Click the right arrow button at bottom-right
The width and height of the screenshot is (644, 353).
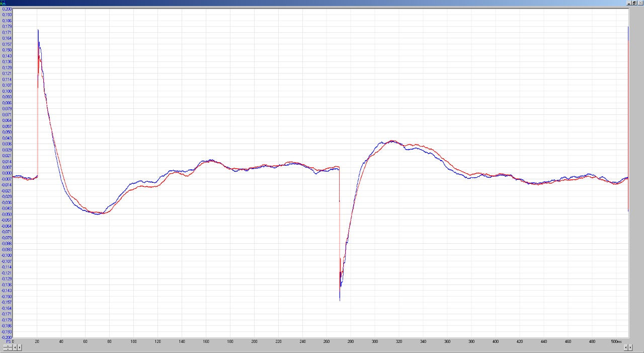630,347
